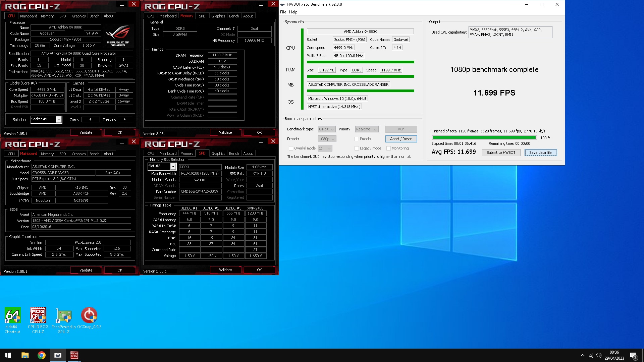The image size is (644, 362).
Task: Toggle the Monitoring checkbox
Action: tap(388, 148)
